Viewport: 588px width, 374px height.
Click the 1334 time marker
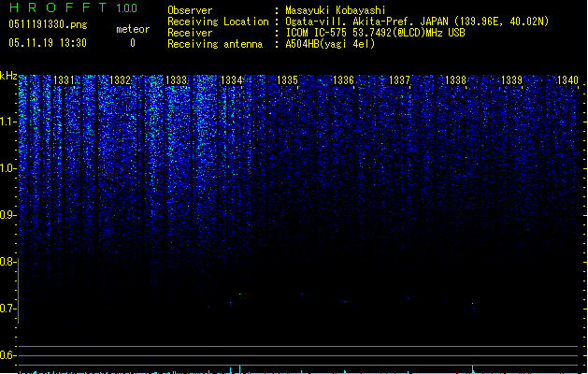[x=232, y=80]
